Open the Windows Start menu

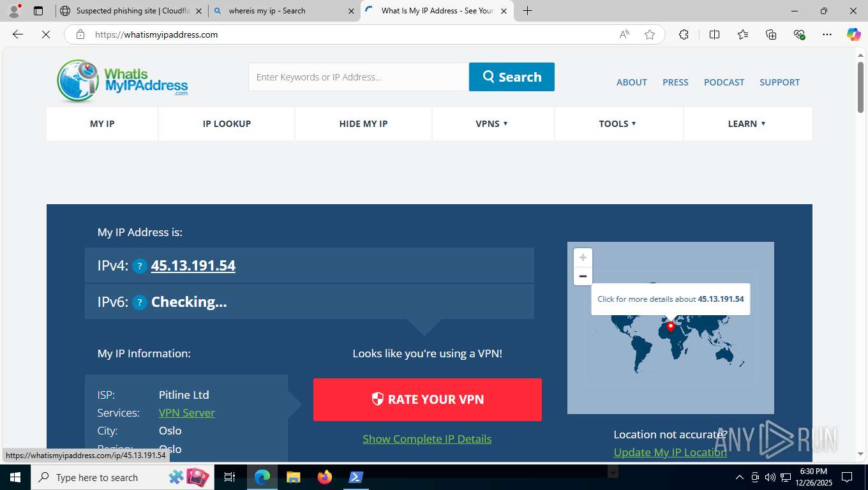(15, 477)
